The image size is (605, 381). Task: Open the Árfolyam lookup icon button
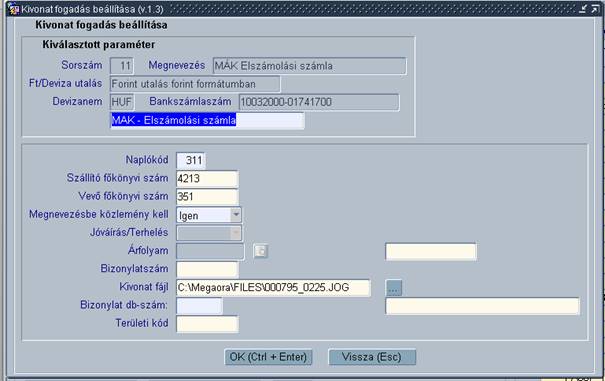pyautogui.click(x=260, y=251)
